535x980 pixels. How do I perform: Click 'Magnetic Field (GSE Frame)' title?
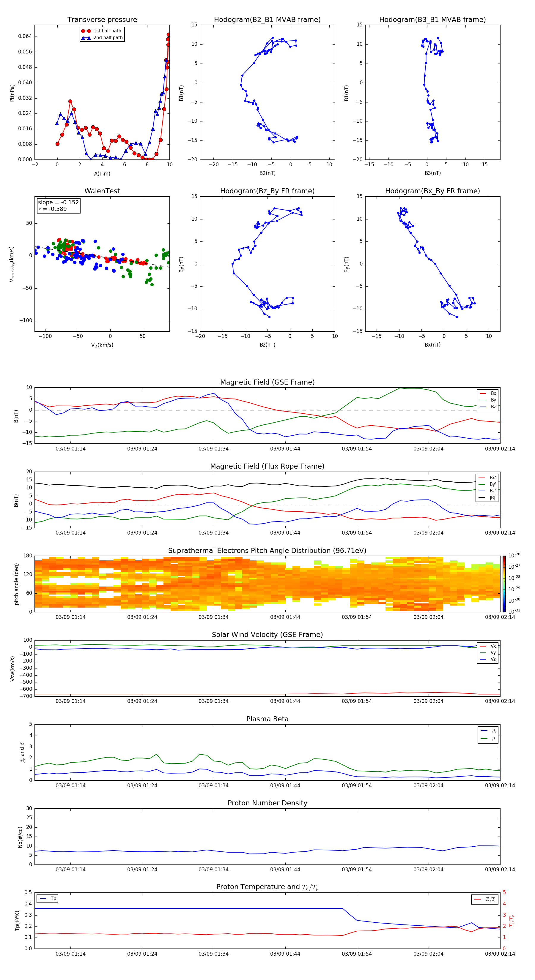pos(267,382)
